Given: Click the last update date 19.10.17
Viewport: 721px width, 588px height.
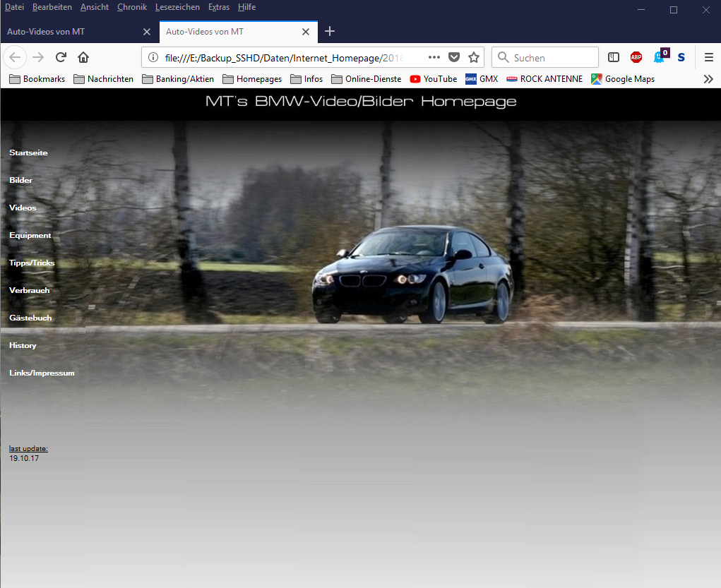Looking at the screenshot, I should click(24, 458).
